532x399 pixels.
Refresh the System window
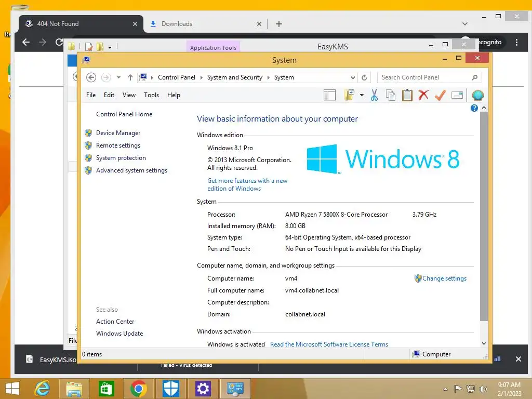coord(364,78)
